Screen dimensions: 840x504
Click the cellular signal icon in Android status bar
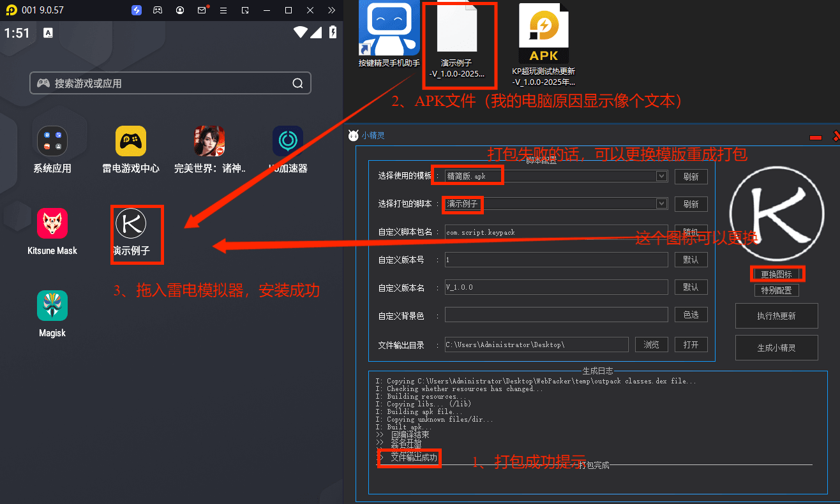(x=317, y=32)
